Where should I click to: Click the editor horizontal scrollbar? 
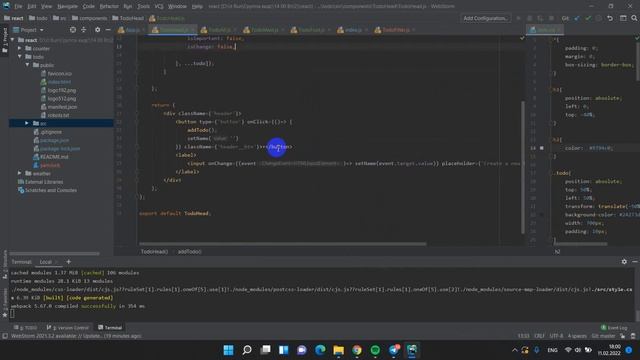[x=282, y=244]
